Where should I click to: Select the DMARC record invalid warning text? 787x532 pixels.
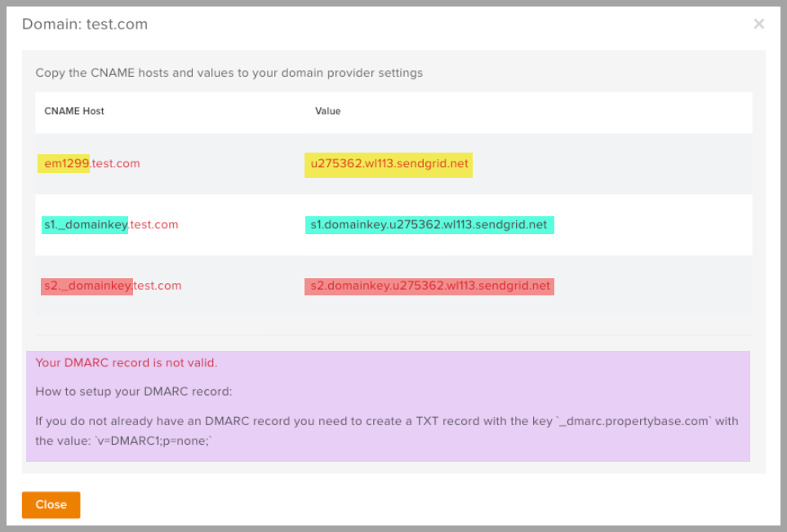pyautogui.click(x=127, y=362)
